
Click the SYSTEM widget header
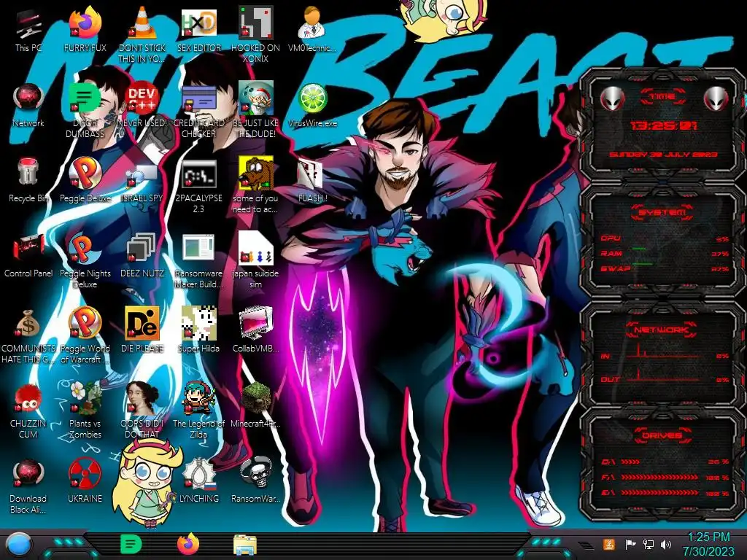click(x=662, y=212)
